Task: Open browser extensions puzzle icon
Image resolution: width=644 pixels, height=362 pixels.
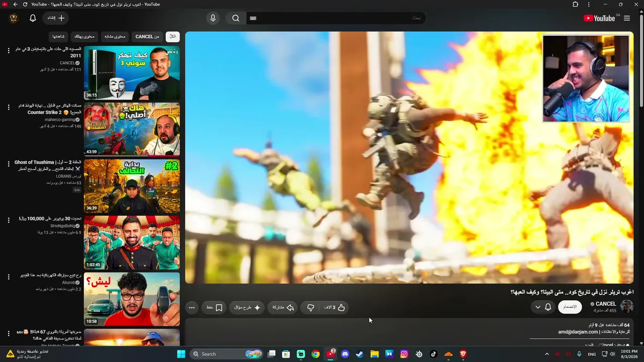Action: tap(576, 5)
